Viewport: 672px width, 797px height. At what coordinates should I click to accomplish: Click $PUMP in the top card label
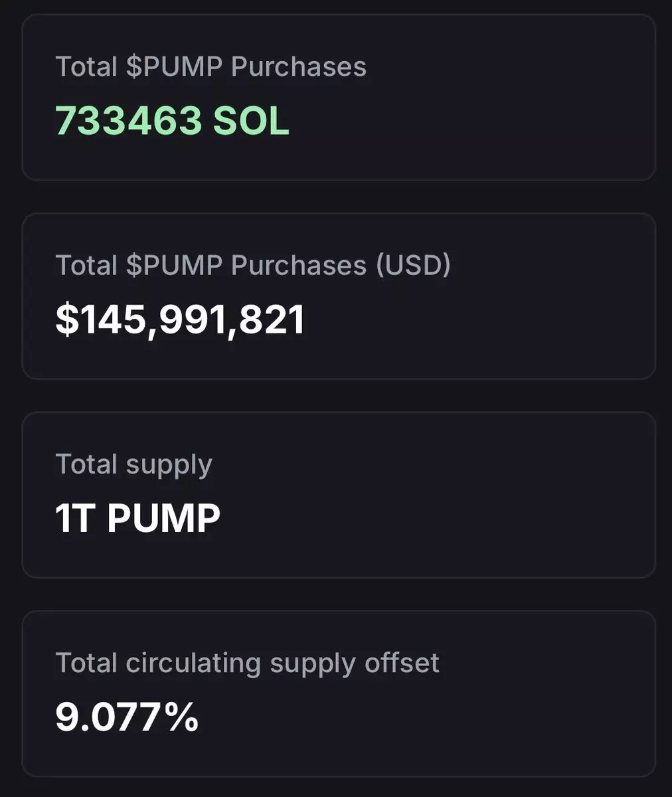[175, 67]
